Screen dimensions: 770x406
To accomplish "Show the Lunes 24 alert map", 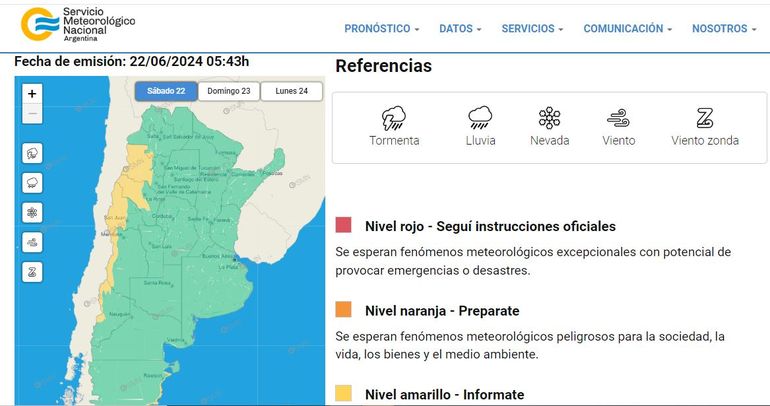I will [x=291, y=91].
